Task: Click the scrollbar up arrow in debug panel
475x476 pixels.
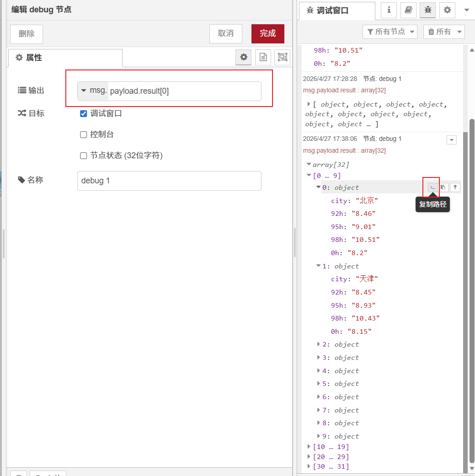Action: [472, 50]
